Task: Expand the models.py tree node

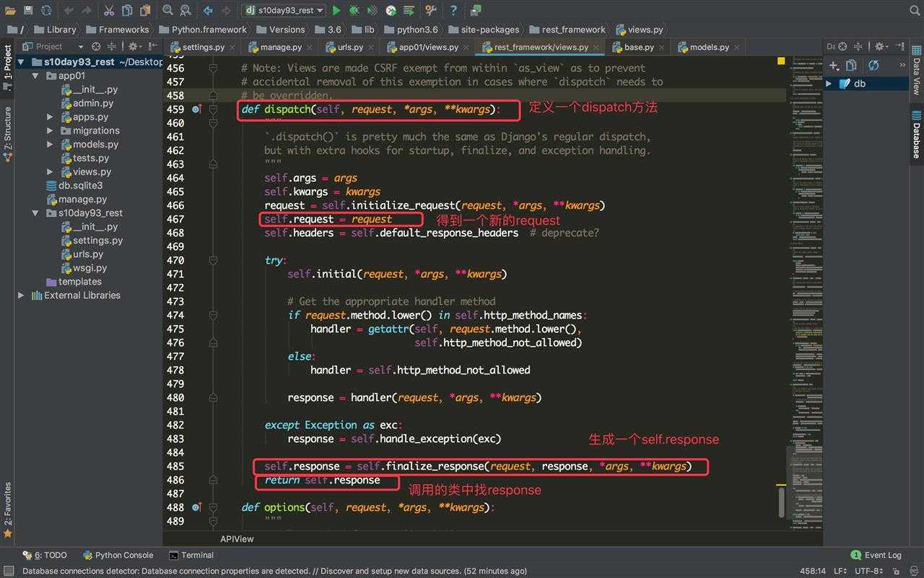Action: (x=50, y=144)
